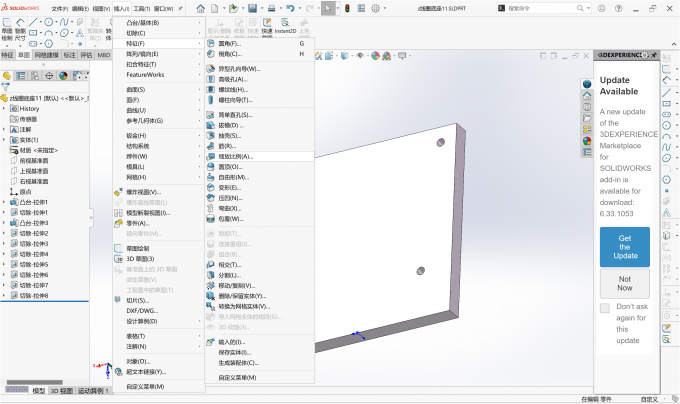This screenshot has height=404, width=680.
Task: Click the Save icon in top toolbar
Action: (252, 8)
